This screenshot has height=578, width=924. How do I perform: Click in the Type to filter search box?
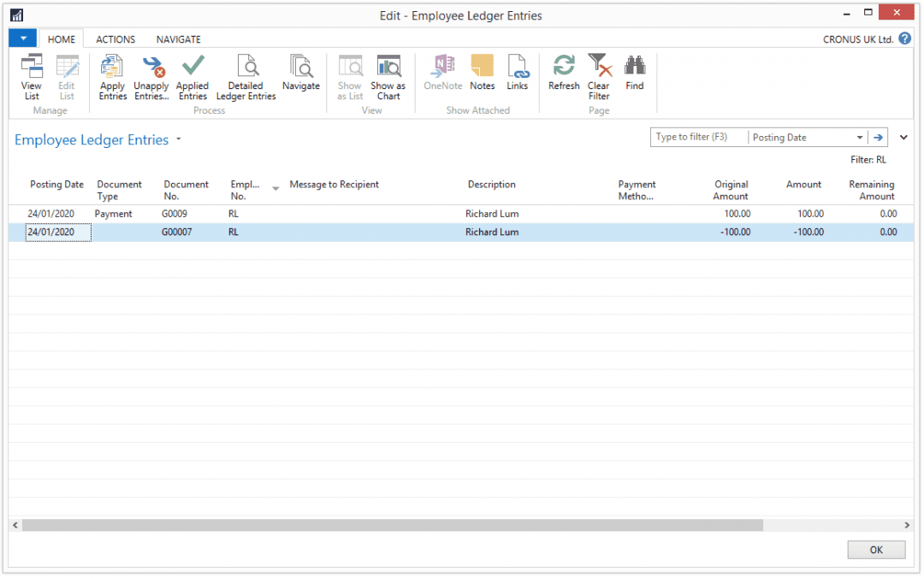[698, 137]
